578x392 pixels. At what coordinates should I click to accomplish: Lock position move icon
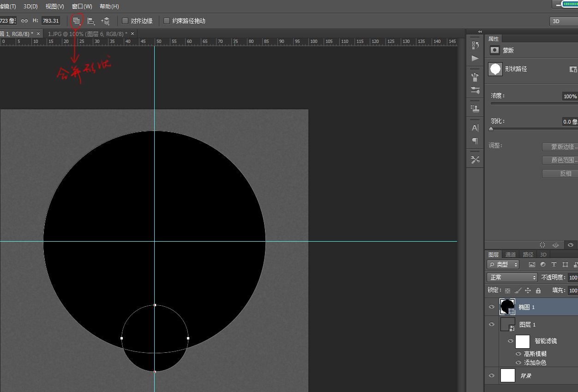tap(528, 291)
